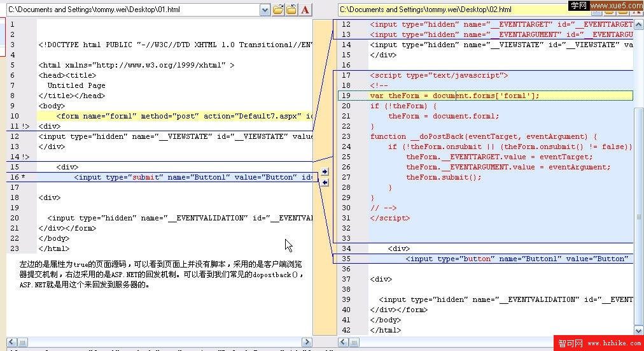The width and height of the screenshot is (644, 351).
Task: Click the browse-for-file folder icon on left pane
Action: click(278, 10)
